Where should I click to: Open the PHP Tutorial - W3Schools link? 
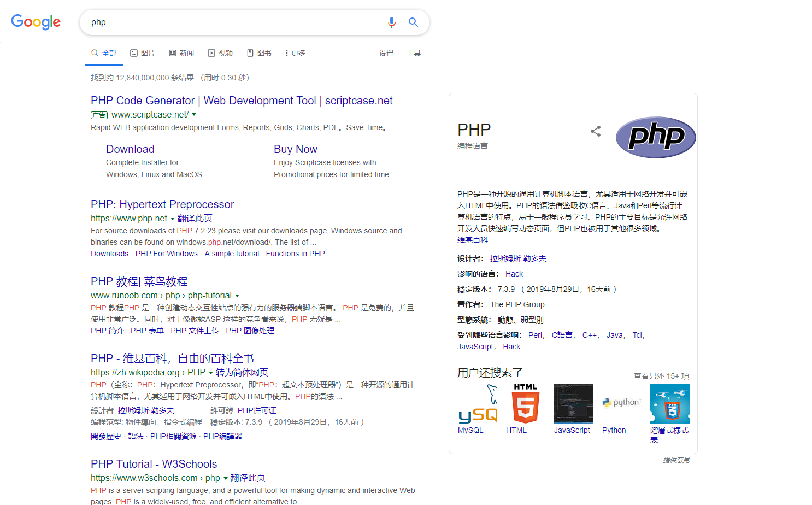[154, 464]
